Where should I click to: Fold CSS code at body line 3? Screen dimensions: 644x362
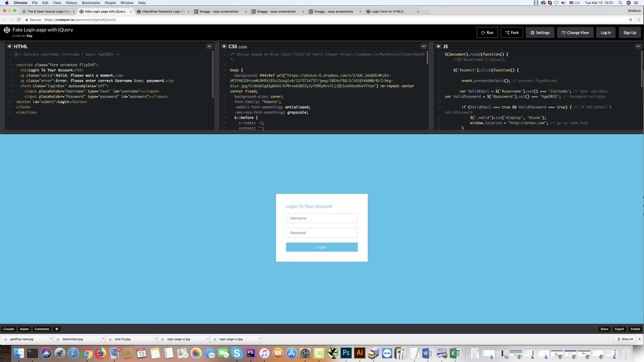[228, 70]
